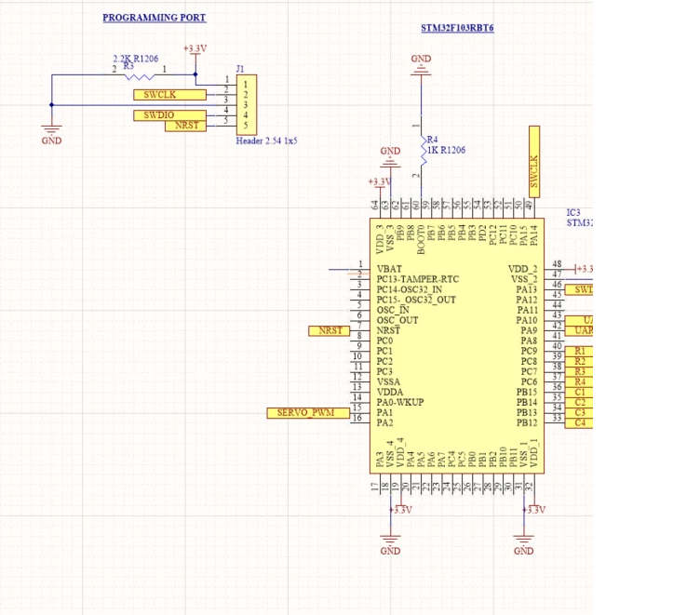Screen dimensions: 700x615
Task: Select the C4 net label at PB12
Action: click(579, 423)
